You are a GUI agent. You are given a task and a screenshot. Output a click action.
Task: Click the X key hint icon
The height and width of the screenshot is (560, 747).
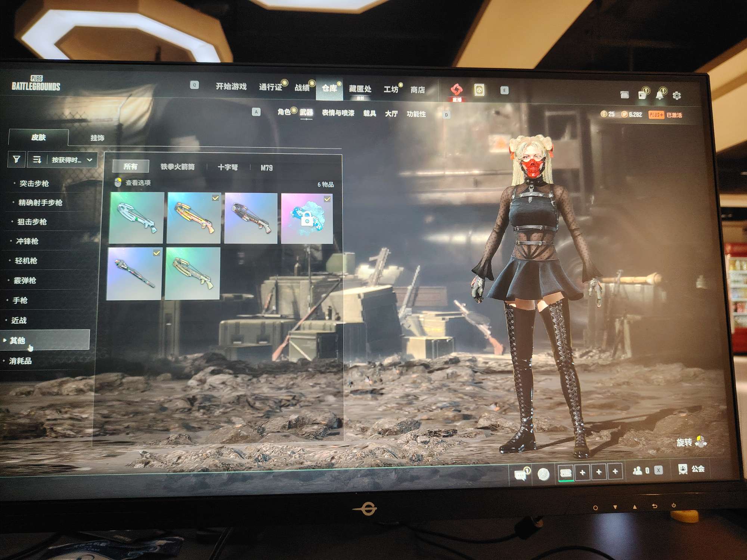[x=658, y=470]
